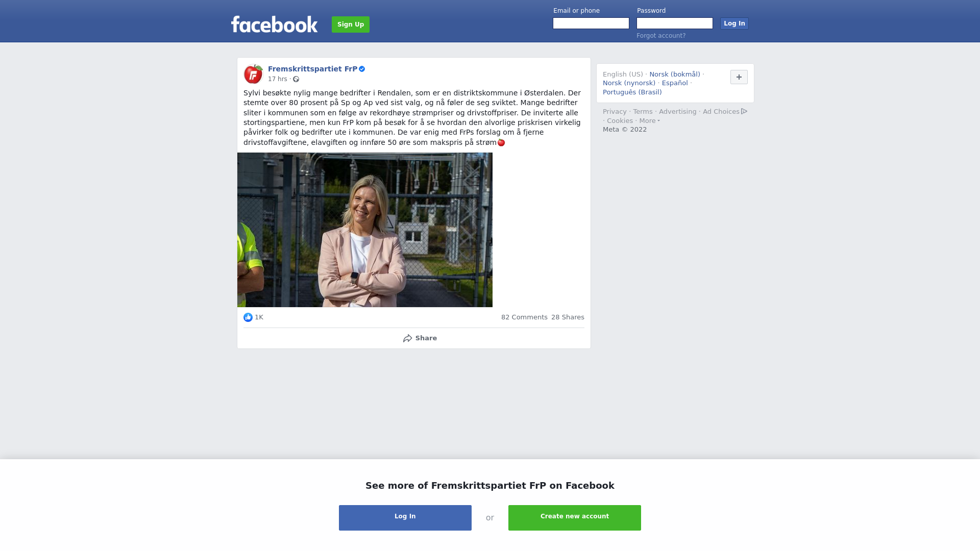The image size is (980, 551).
Task: Click the green Create new account button
Action: pyautogui.click(x=575, y=518)
